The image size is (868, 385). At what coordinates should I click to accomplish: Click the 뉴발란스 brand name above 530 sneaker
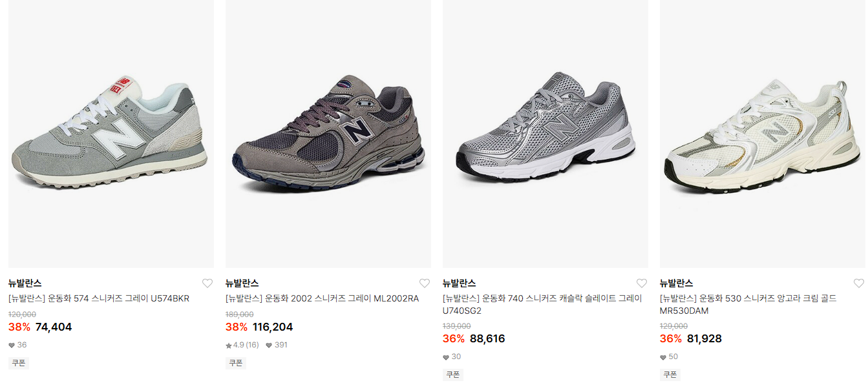677,283
